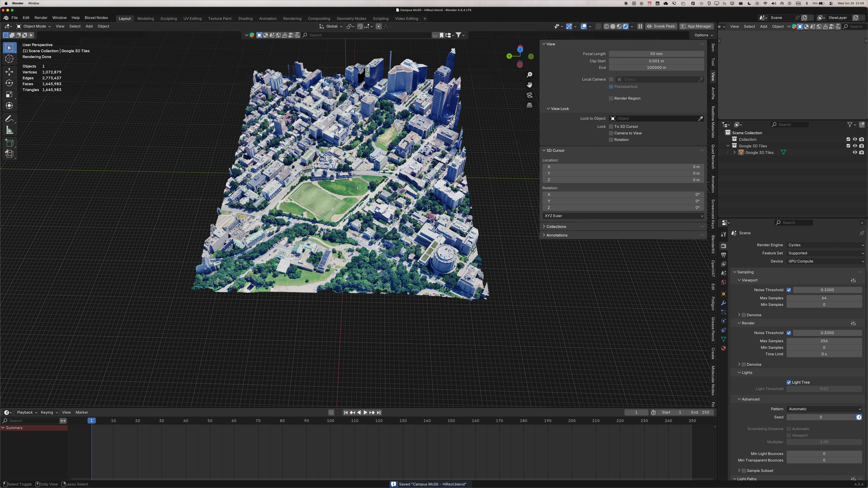Click the Sneak Peek button
The image size is (868, 488).
[661, 26]
